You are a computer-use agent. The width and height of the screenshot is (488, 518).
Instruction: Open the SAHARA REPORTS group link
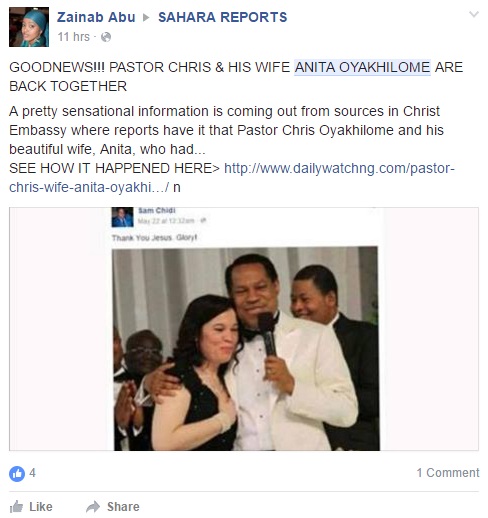point(222,17)
